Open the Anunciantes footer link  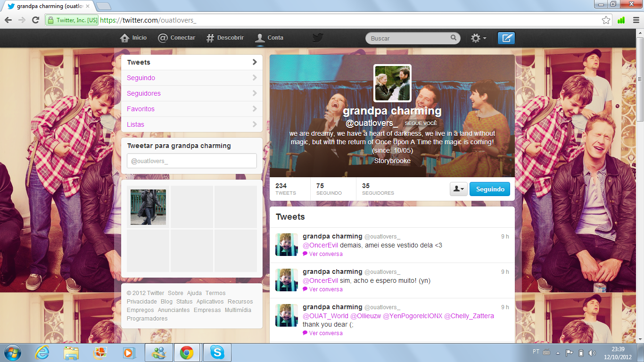tap(174, 310)
